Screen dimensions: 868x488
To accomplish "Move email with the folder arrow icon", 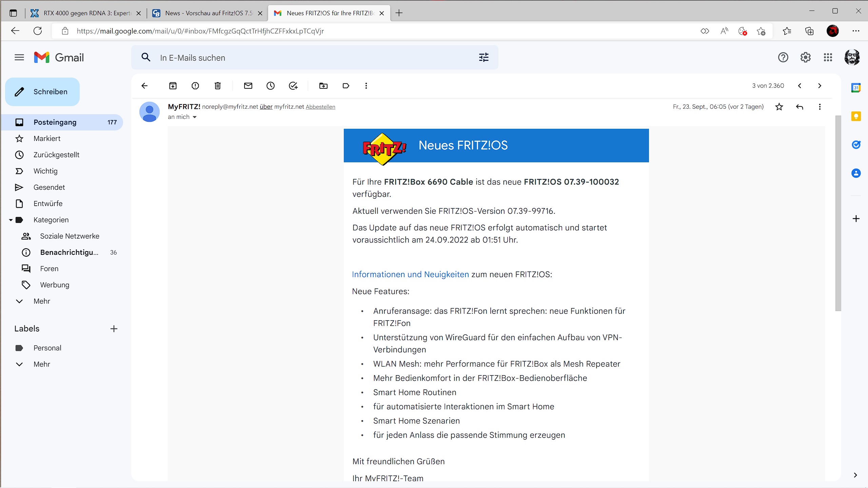I will click(323, 86).
